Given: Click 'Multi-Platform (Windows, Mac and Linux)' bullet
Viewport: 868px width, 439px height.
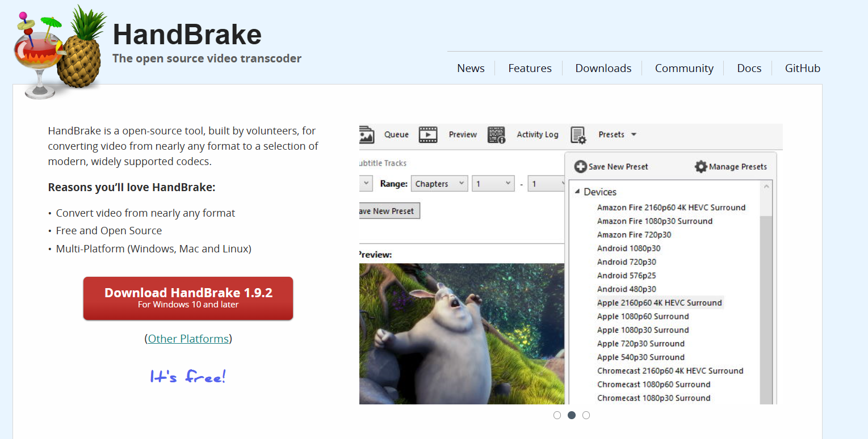Looking at the screenshot, I should coord(153,248).
